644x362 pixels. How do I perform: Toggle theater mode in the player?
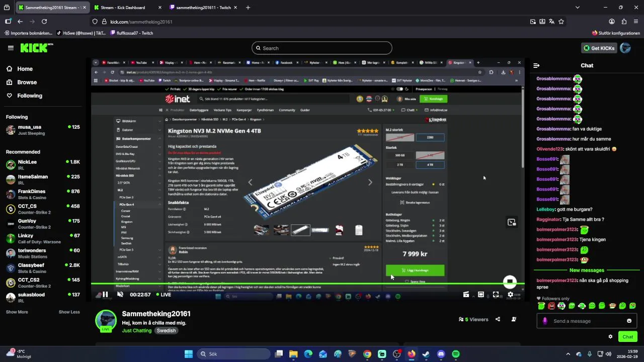coord(481,295)
